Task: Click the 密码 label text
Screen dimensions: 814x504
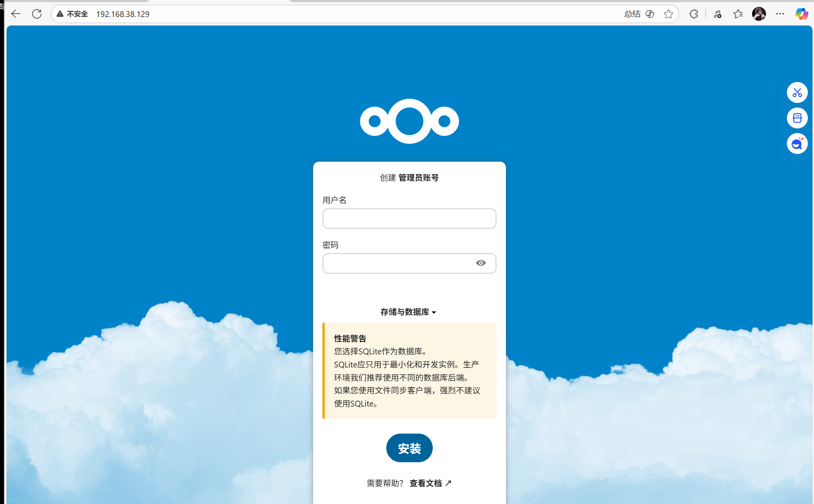Action: pos(331,245)
